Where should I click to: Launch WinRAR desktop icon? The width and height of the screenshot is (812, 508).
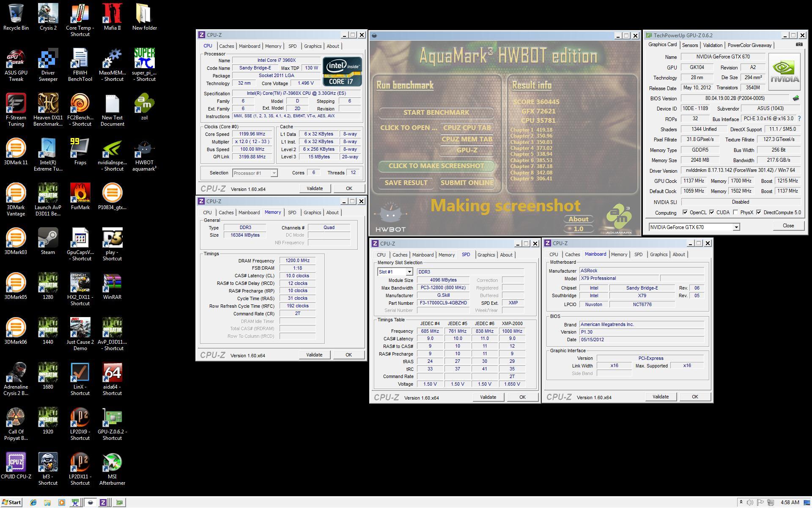point(112,286)
